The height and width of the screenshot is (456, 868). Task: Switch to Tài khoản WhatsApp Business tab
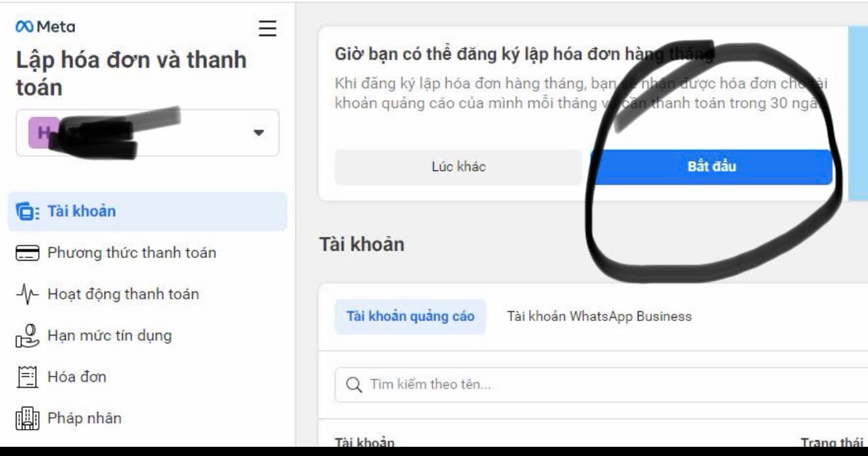[x=599, y=317]
